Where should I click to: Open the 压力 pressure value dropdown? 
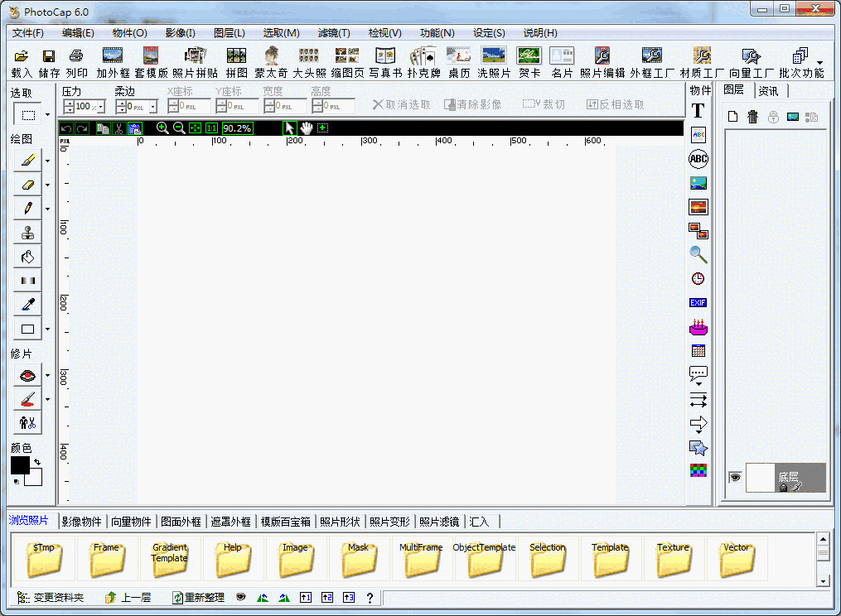coord(101,107)
